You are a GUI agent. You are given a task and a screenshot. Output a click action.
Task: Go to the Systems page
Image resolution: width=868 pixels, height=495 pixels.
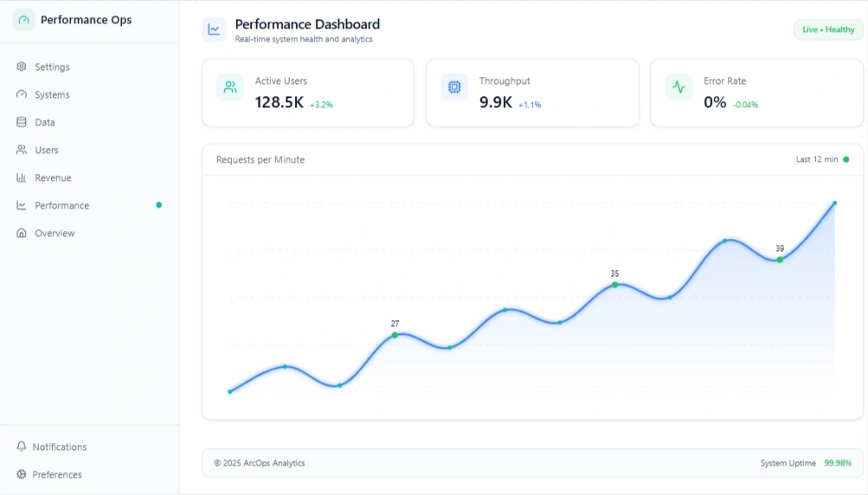89,94
